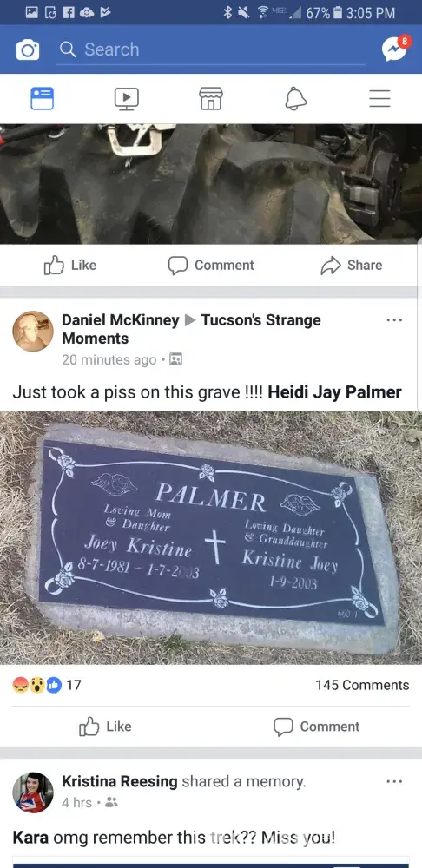Image resolution: width=422 pixels, height=868 pixels.
Task: Open options for Daniel McKinney's post
Action: point(394,320)
